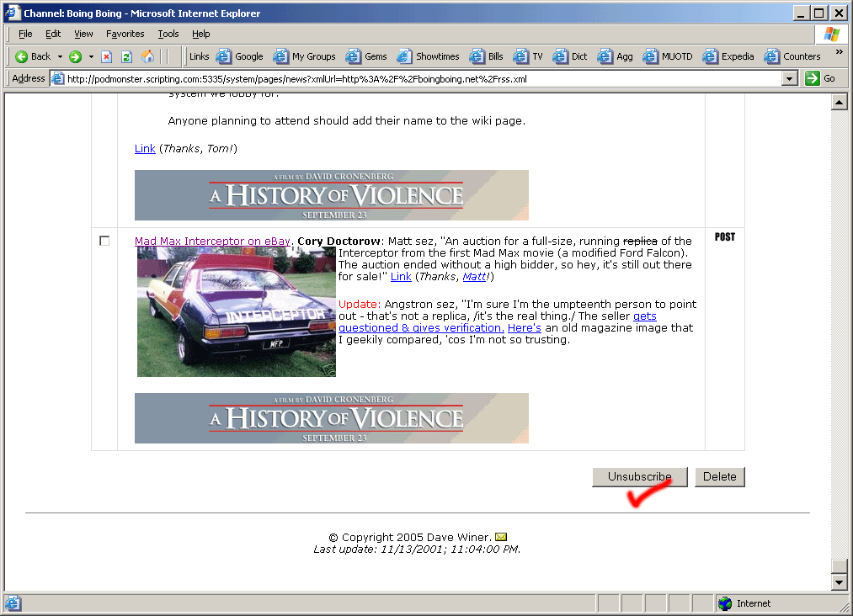Click the mail envelope icon near copyright

501,537
